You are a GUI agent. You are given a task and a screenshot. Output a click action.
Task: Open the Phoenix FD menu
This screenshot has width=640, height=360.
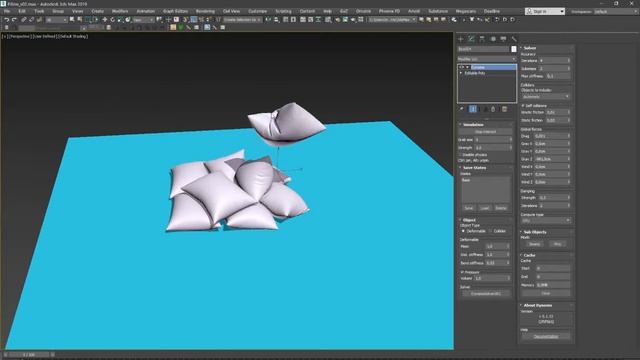(389, 11)
